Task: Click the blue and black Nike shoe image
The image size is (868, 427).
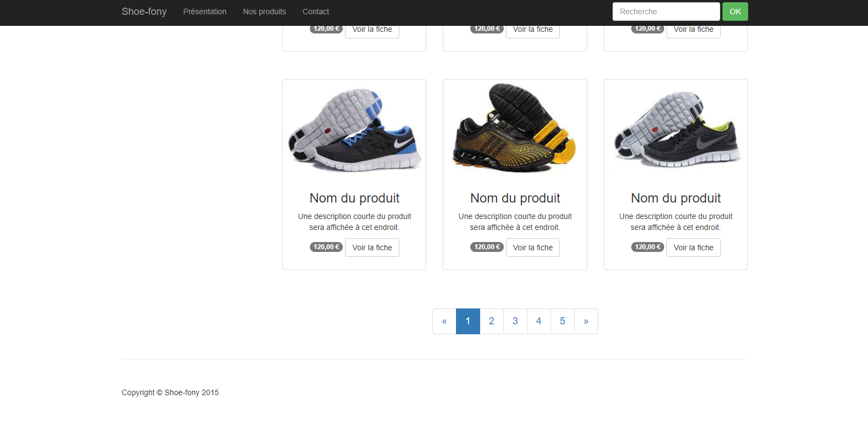Action: [354, 131]
